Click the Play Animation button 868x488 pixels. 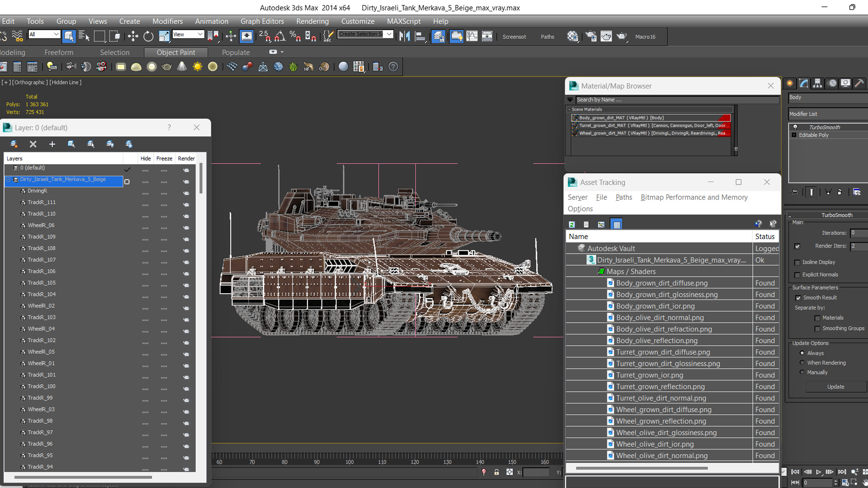click(819, 472)
